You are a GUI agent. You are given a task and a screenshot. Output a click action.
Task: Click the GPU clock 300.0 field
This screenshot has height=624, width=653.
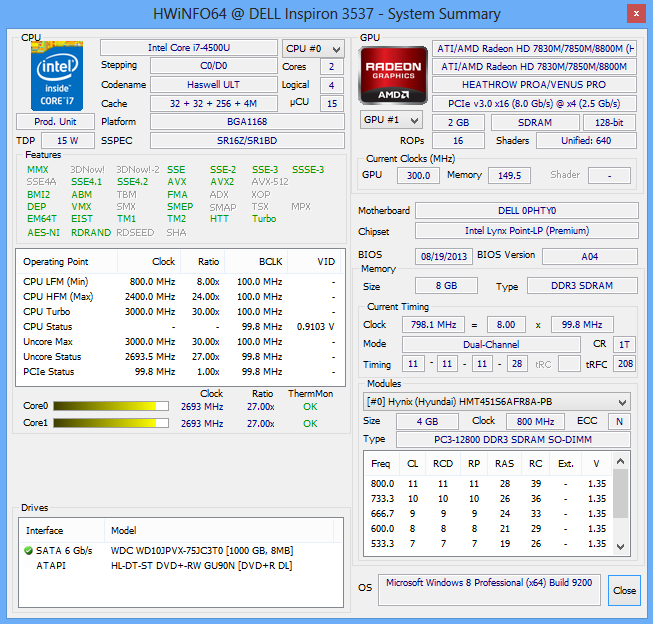pos(418,175)
